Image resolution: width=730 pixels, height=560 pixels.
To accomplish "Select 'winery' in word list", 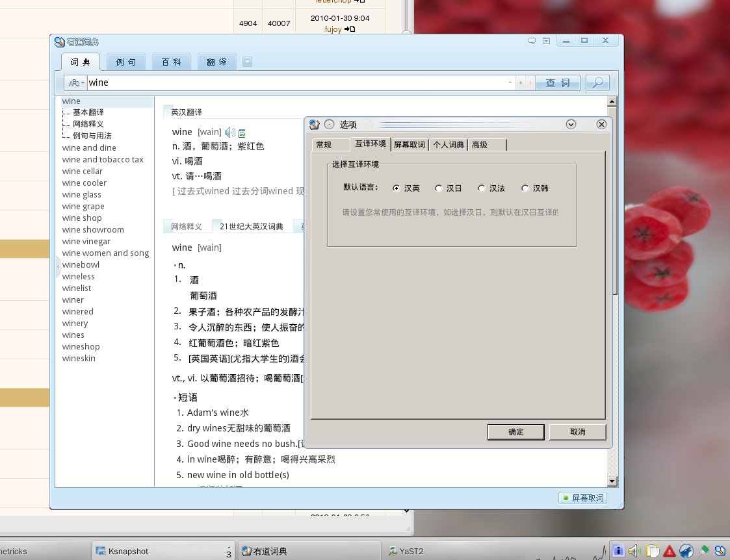I will tap(75, 324).
